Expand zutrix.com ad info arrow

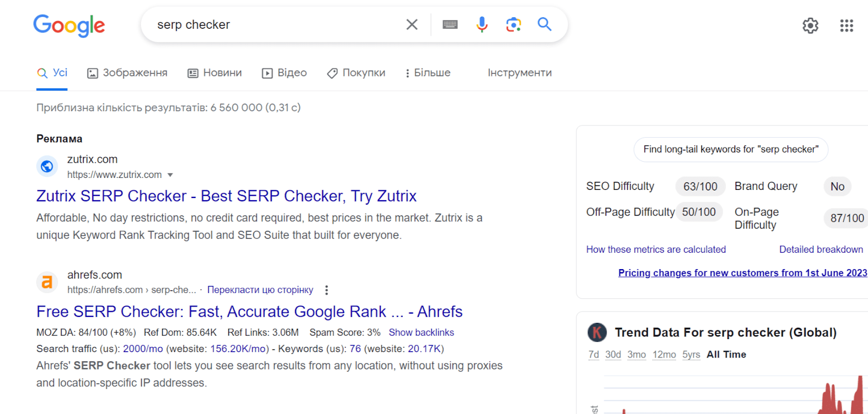coord(170,175)
